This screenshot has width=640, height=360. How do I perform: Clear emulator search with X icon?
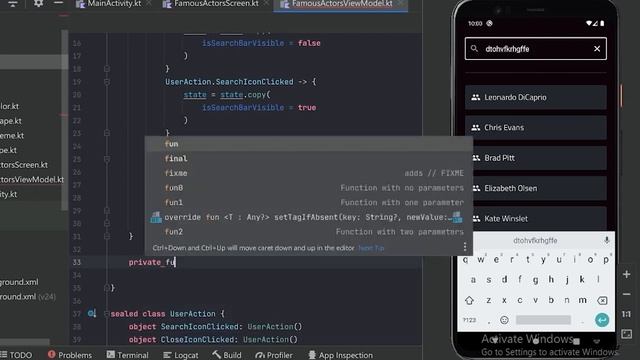coord(597,49)
